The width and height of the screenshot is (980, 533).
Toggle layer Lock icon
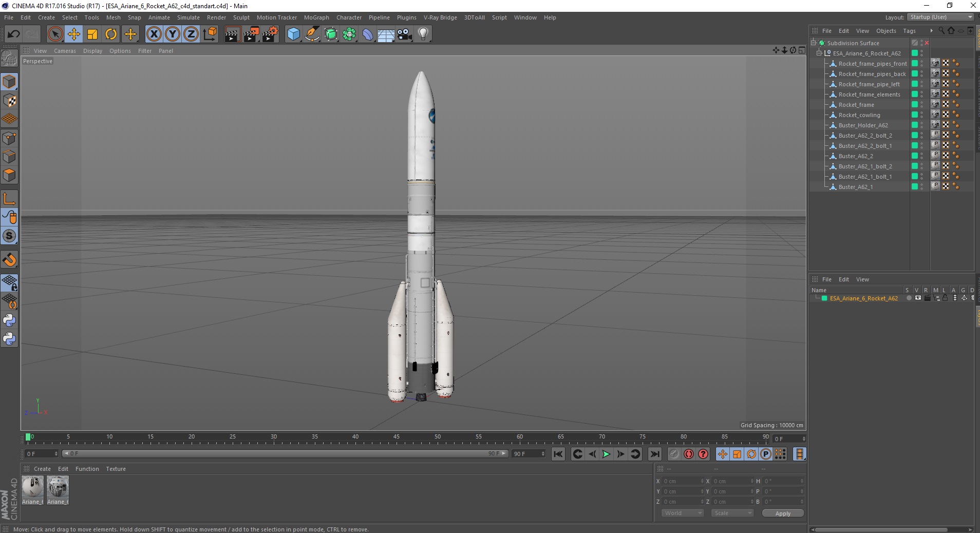pyautogui.click(x=945, y=298)
